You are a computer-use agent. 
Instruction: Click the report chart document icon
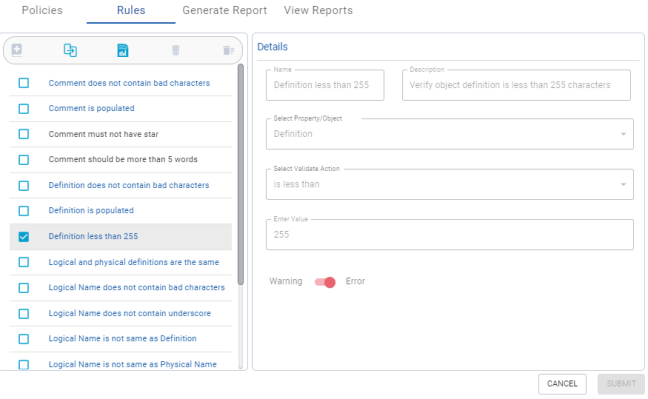click(x=123, y=50)
